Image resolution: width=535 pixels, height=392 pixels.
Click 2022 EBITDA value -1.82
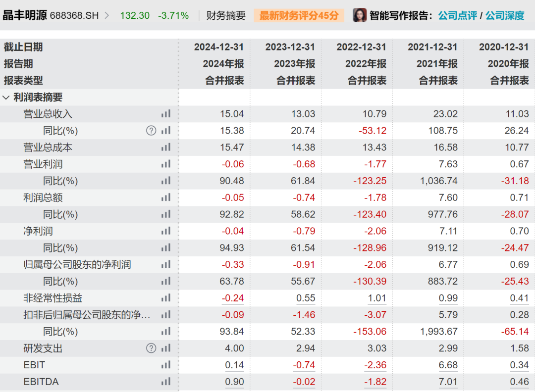coord(375,382)
